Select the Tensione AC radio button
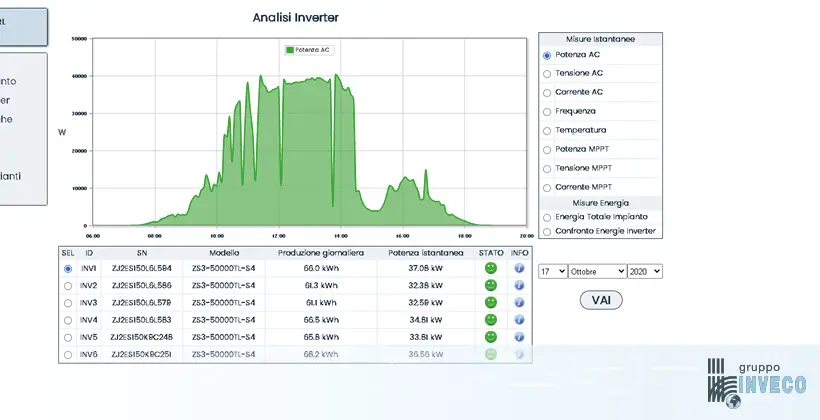 (x=547, y=74)
